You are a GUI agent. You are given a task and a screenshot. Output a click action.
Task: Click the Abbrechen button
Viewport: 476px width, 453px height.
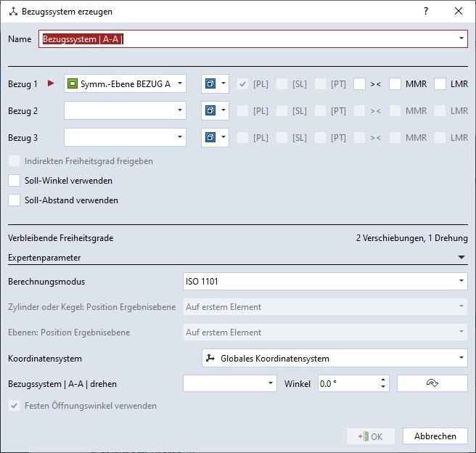point(435,436)
